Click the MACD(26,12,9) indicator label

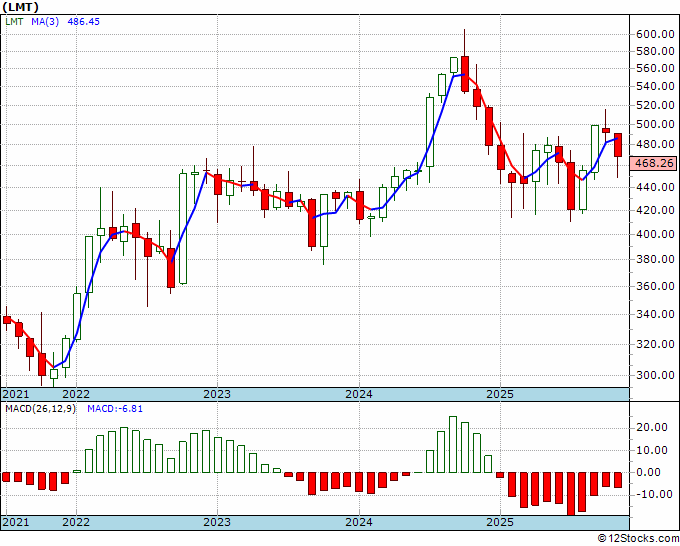tap(40, 409)
